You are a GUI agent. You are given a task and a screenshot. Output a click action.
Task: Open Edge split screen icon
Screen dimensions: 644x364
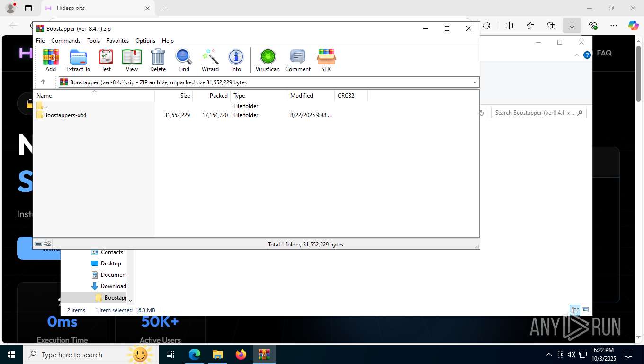click(x=510, y=26)
